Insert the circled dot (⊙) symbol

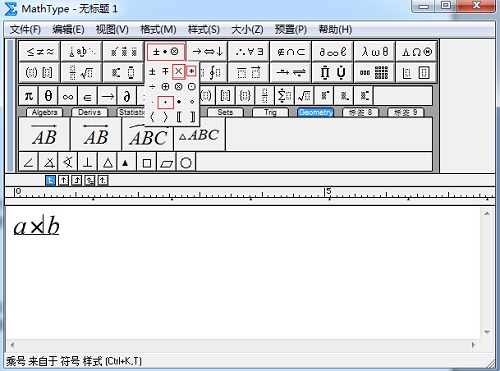coord(192,87)
